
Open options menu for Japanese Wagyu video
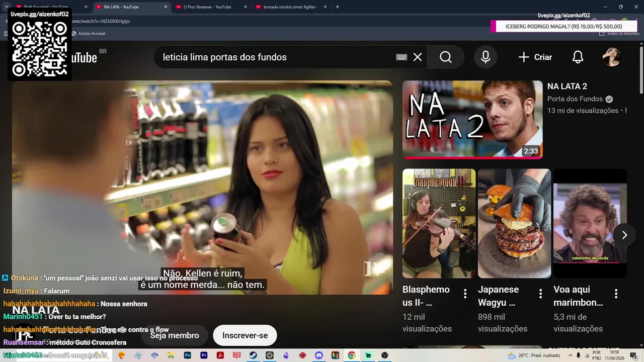click(x=540, y=294)
